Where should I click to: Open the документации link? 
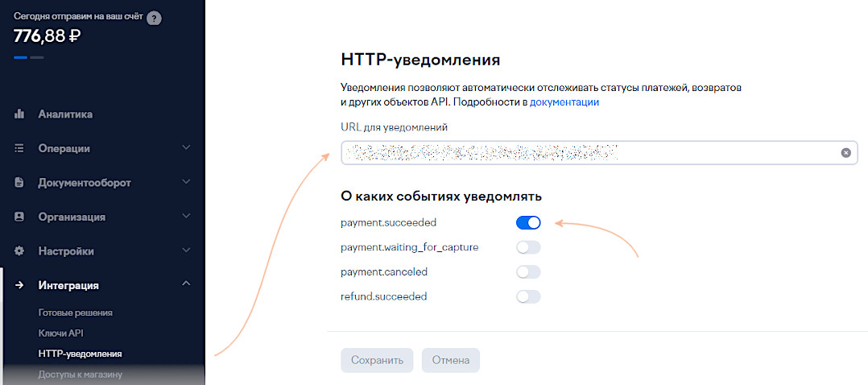coord(564,102)
